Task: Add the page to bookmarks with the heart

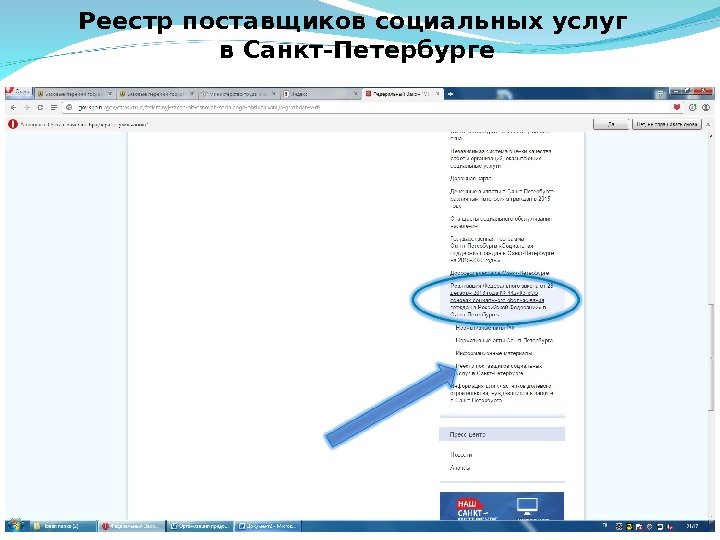Action: [x=677, y=107]
